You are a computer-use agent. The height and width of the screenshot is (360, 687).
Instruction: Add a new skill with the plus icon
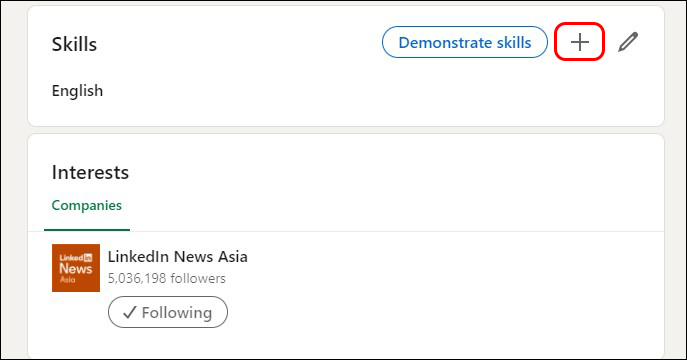tap(580, 42)
